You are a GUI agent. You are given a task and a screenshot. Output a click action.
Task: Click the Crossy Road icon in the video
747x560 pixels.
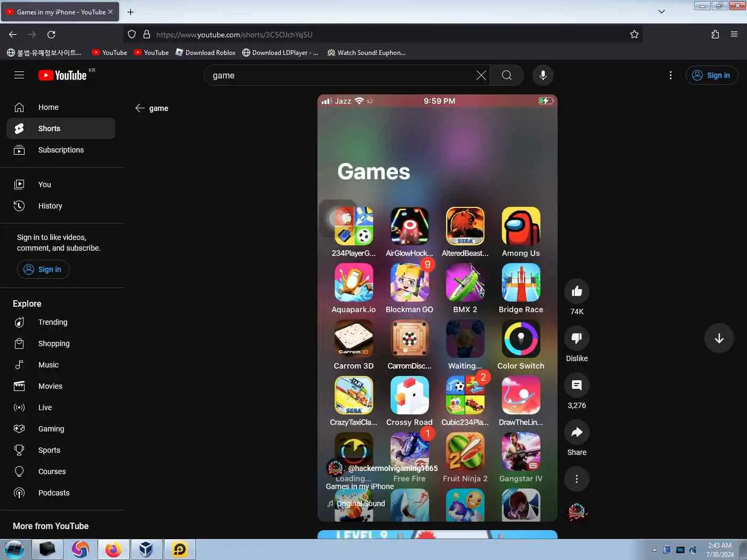[x=409, y=395]
